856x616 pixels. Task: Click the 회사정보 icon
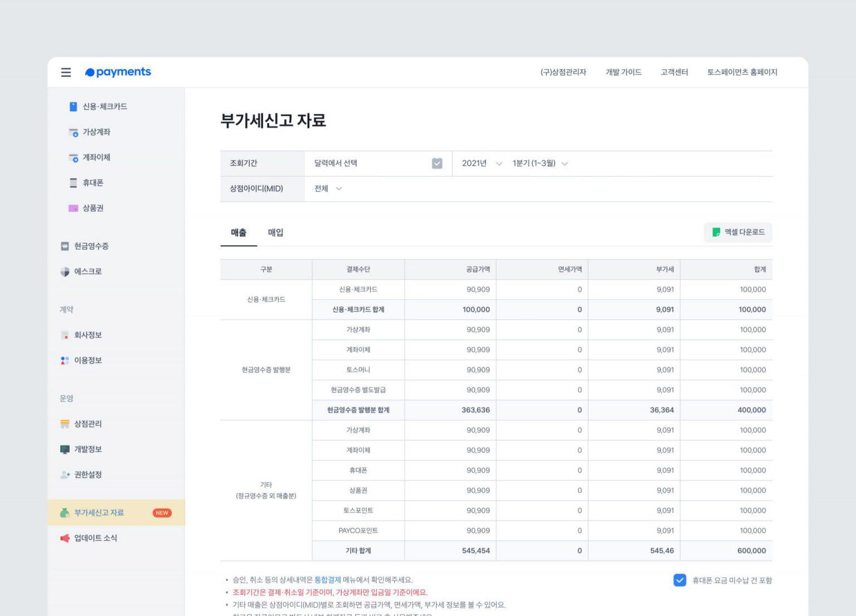65,335
